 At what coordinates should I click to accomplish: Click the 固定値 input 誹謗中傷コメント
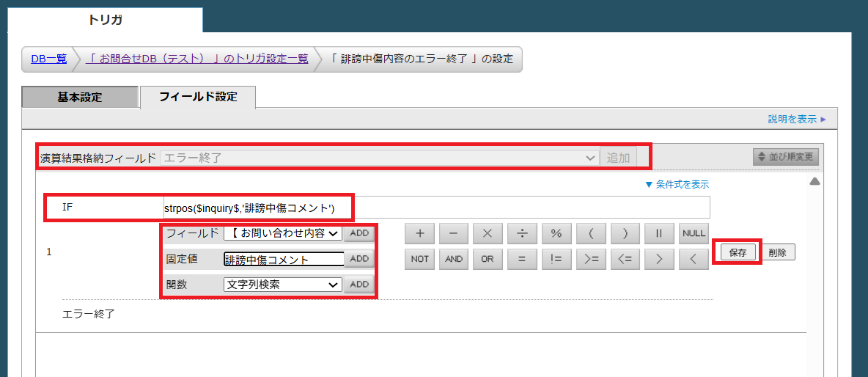click(x=284, y=259)
